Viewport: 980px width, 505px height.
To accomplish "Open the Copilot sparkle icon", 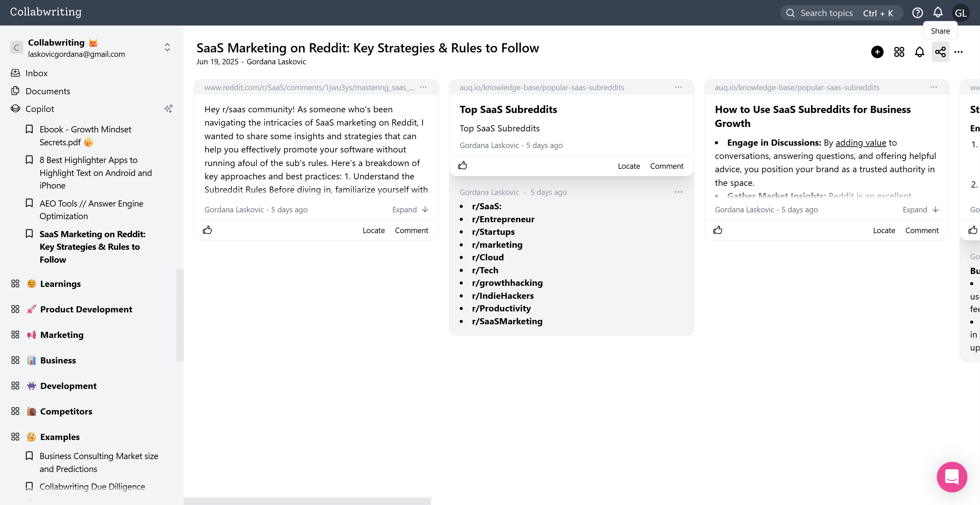I will 168,109.
